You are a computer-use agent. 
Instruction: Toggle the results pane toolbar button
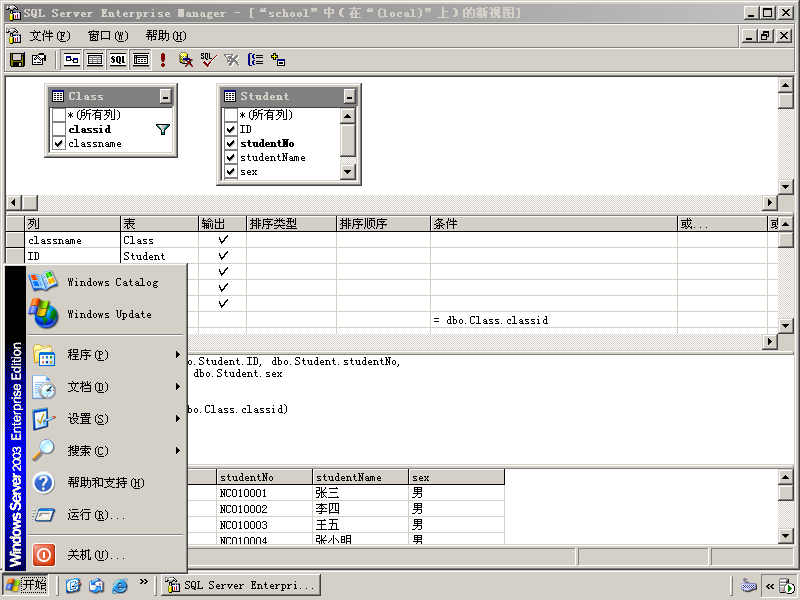click(x=141, y=60)
